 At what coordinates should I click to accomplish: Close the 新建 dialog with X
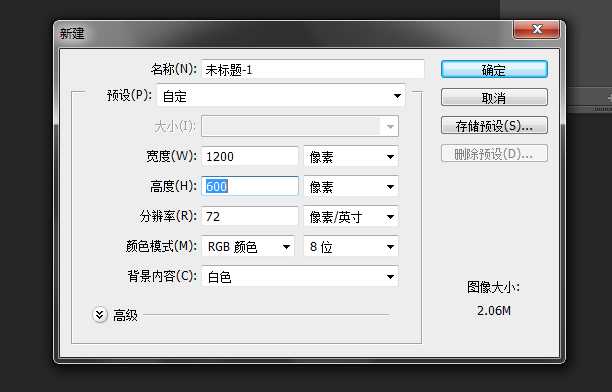(537, 29)
